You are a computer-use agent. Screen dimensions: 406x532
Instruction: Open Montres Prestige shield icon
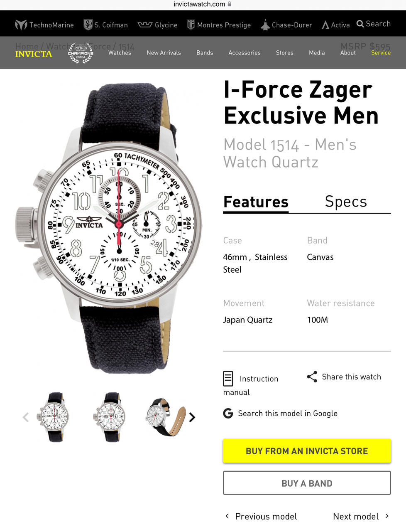point(191,25)
